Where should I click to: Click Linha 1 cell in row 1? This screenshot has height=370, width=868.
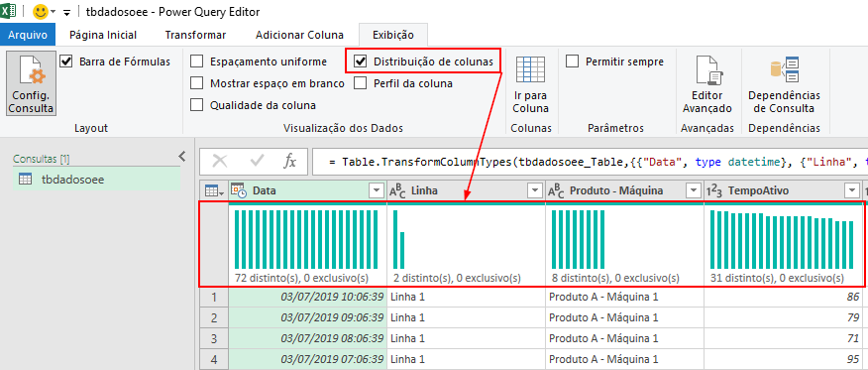point(466,298)
